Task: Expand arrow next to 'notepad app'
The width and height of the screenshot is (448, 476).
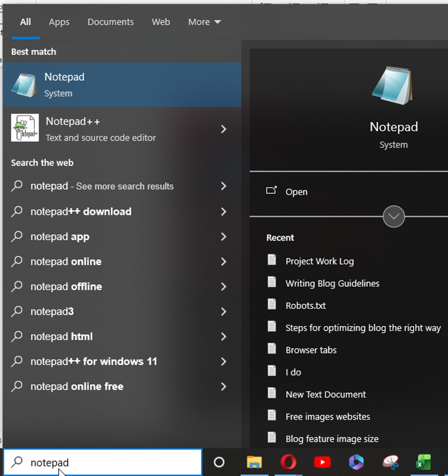Action: [x=224, y=237]
